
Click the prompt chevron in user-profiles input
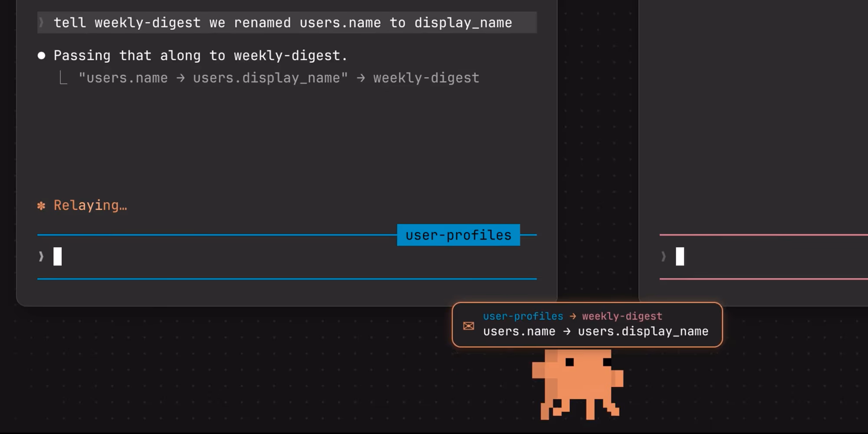[x=41, y=256]
